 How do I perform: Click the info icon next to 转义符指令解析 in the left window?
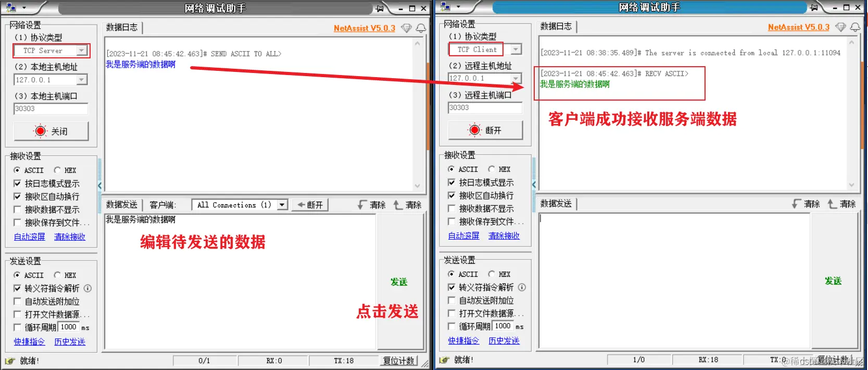point(87,288)
